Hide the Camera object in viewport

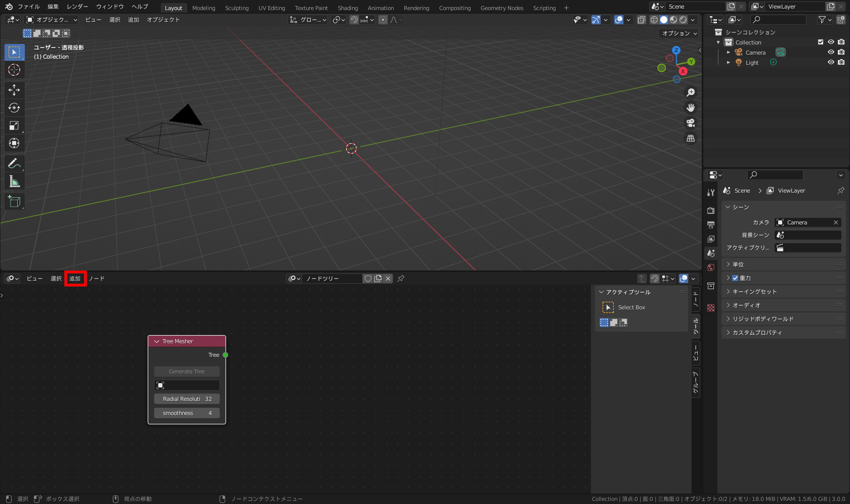pyautogui.click(x=831, y=52)
